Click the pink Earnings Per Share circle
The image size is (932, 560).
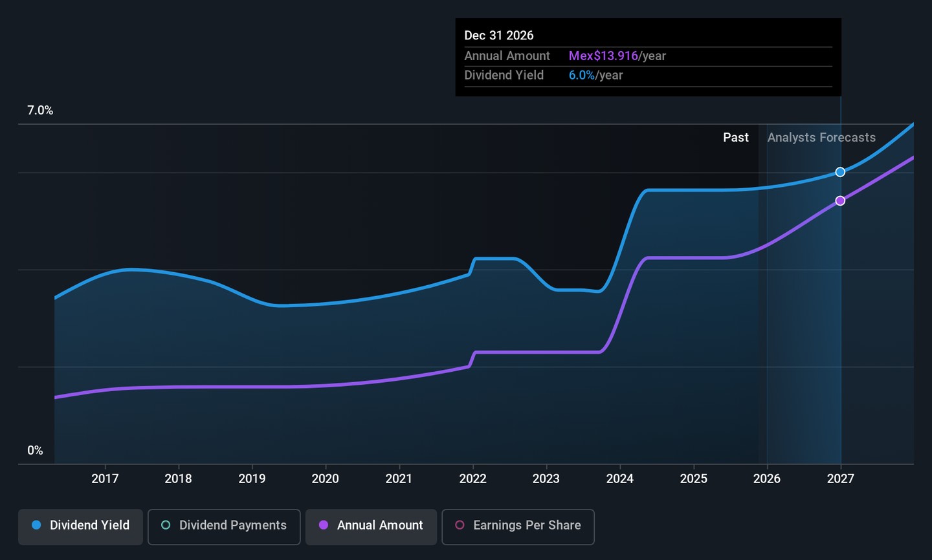click(460, 525)
